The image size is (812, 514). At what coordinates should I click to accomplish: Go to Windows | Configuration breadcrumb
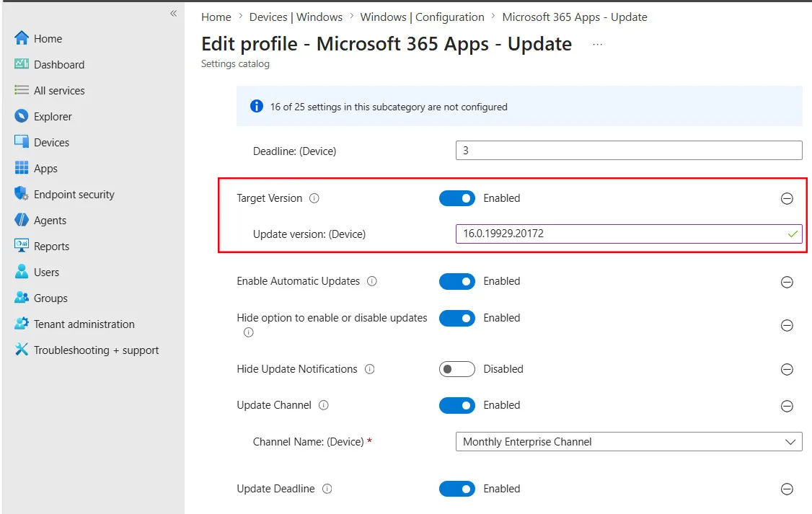pyautogui.click(x=422, y=17)
